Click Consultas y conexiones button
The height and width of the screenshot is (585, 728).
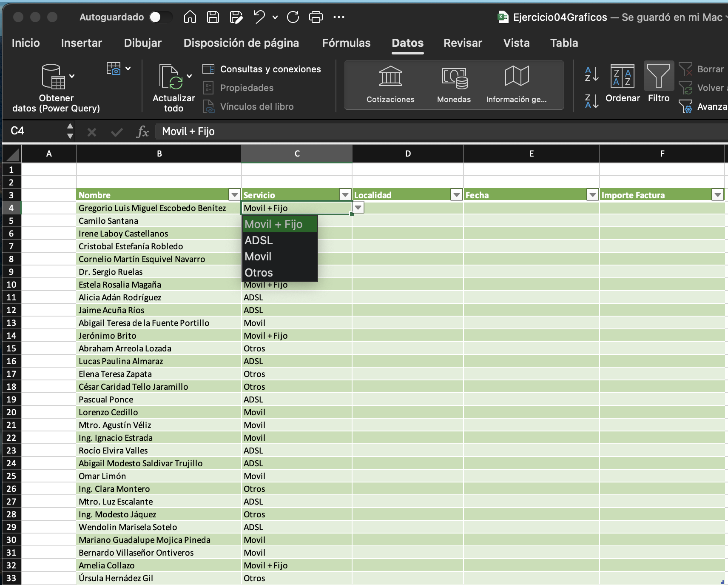[x=262, y=69]
